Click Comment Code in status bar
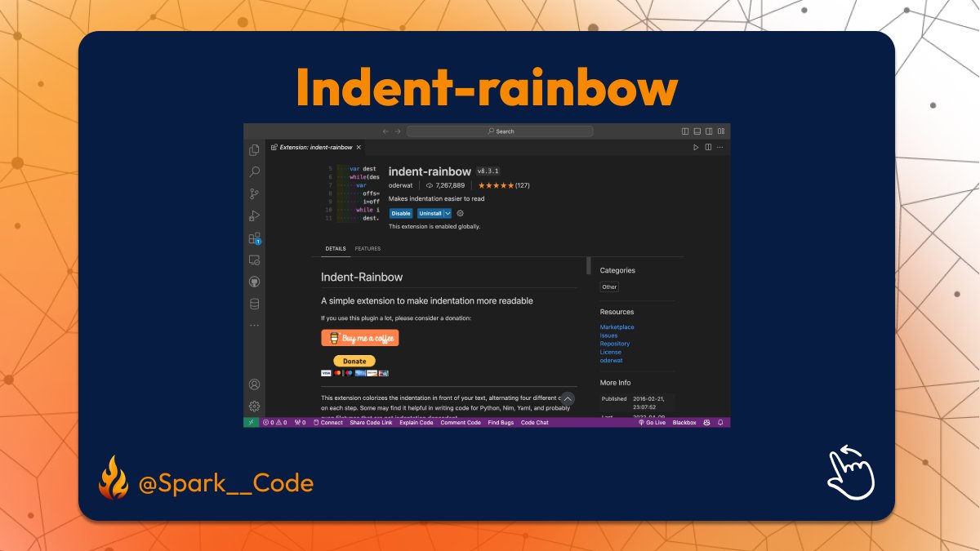The width and height of the screenshot is (980, 551). point(461,423)
